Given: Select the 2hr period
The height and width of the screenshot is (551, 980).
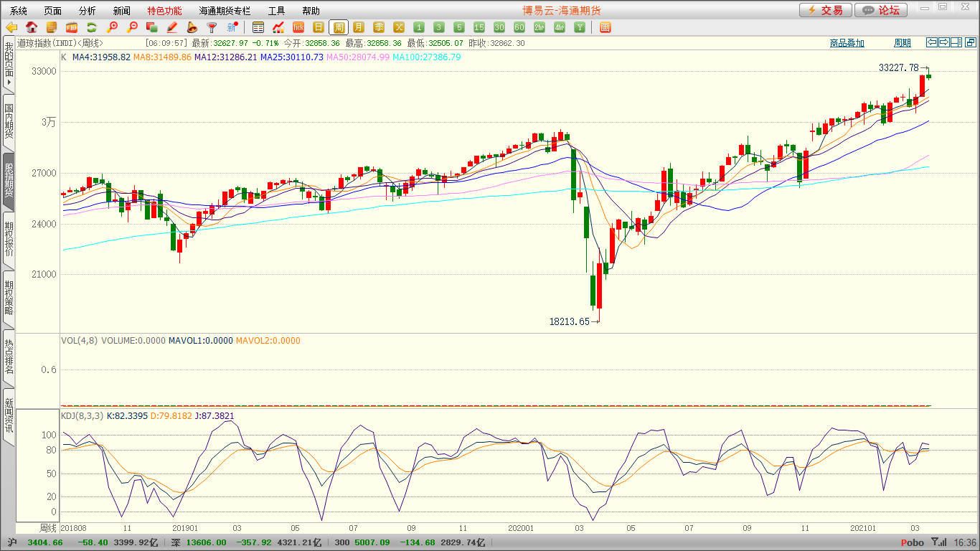Looking at the screenshot, I should click(x=540, y=27).
